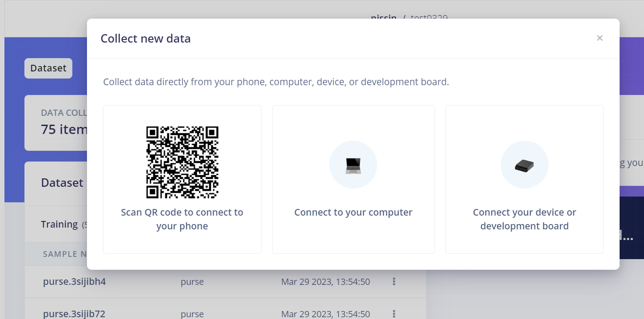The width and height of the screenshot is (644, 319).
Task: Open the kebab menu for purse.3sijibh4
Action: point(394,282)
